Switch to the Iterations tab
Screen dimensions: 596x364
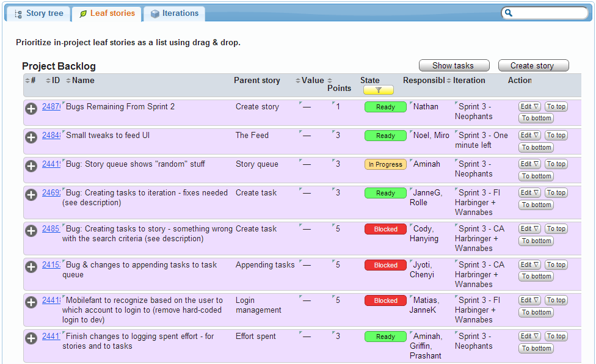point(174,13)
